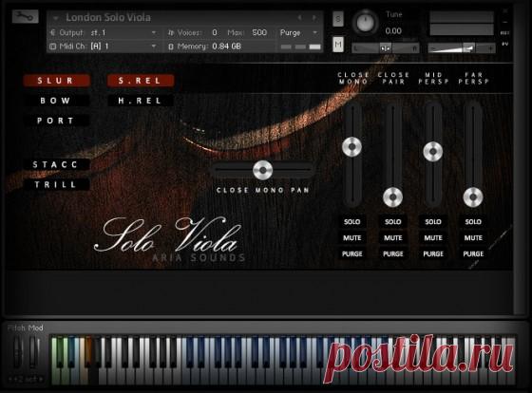Click the Pitch wheel
Screen dimensions: 532x393
(17, 352)
